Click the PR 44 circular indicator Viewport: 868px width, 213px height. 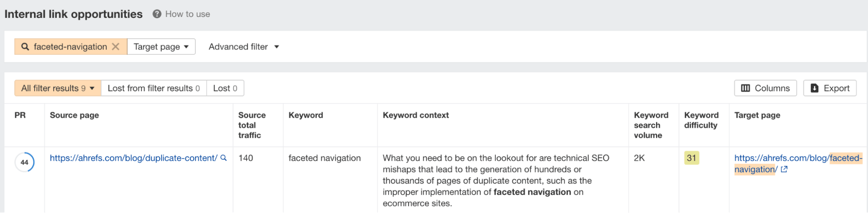[x=25, y=162]
